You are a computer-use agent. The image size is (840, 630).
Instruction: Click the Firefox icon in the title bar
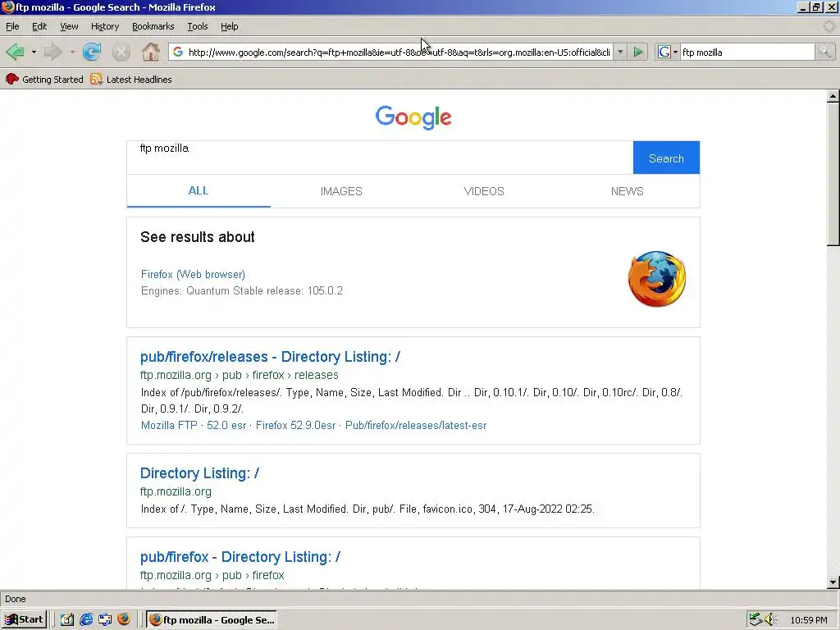7,7
